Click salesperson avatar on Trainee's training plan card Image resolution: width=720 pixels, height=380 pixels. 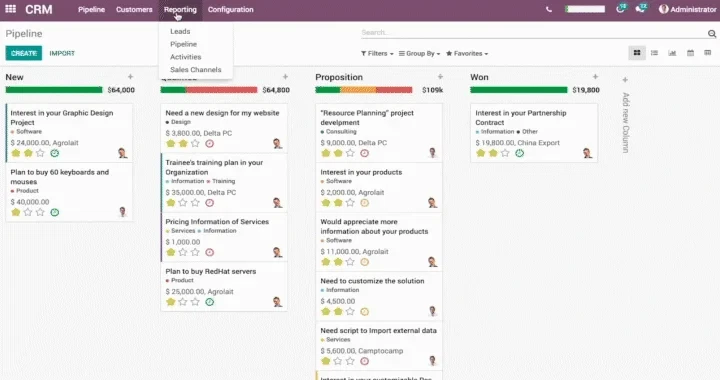[277, 202]
